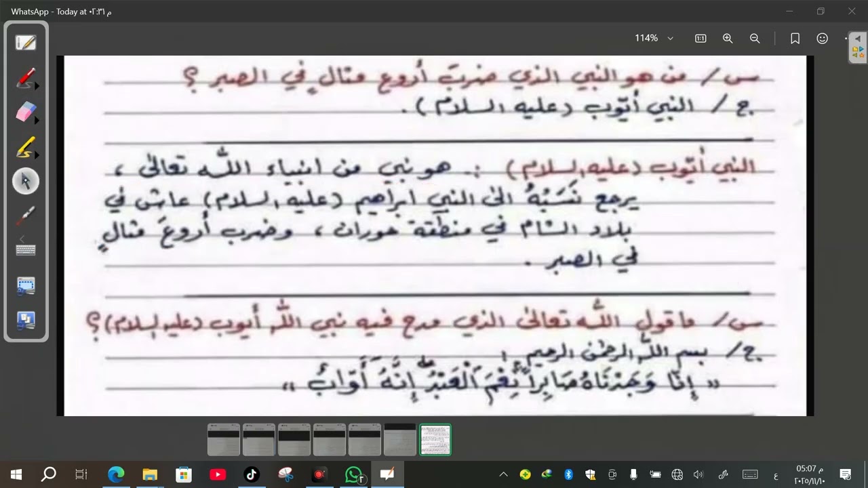Open the pen Windows Ink workspace icon

[x=723, y=474]
